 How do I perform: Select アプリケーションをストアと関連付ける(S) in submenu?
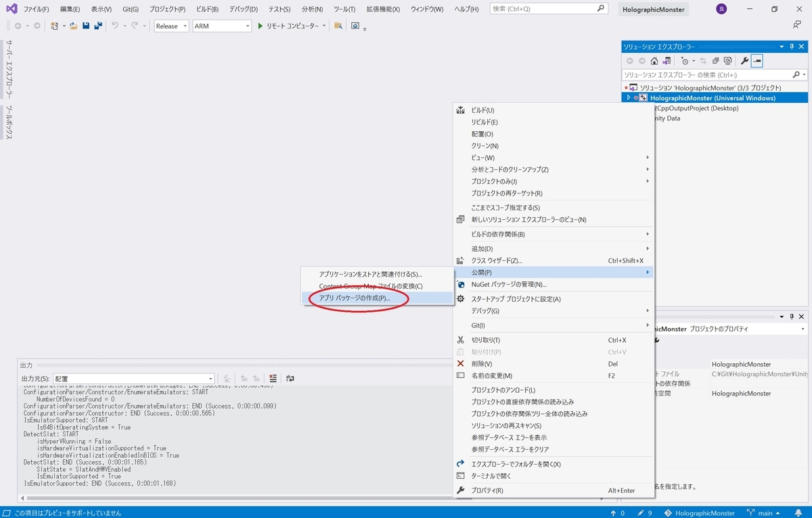point(378,274)
